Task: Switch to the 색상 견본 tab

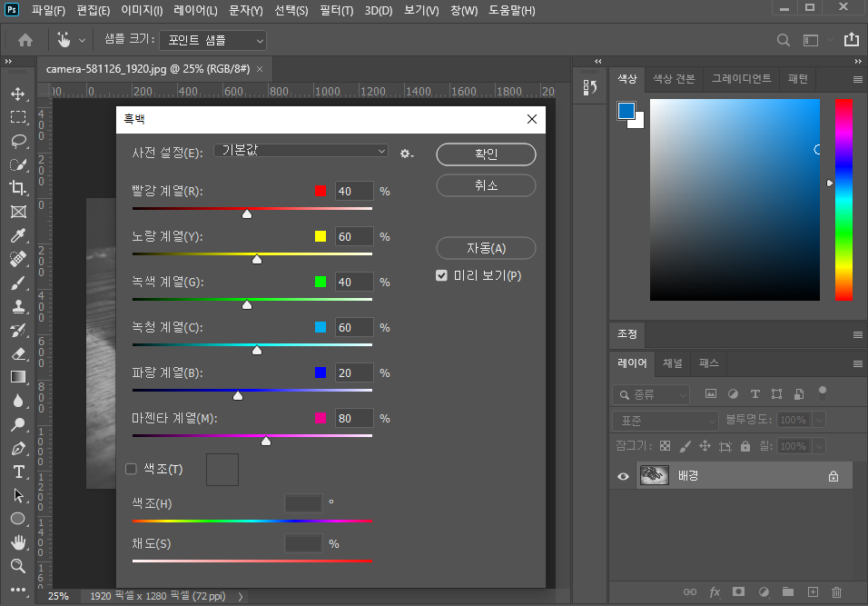Action: point(674,79)
